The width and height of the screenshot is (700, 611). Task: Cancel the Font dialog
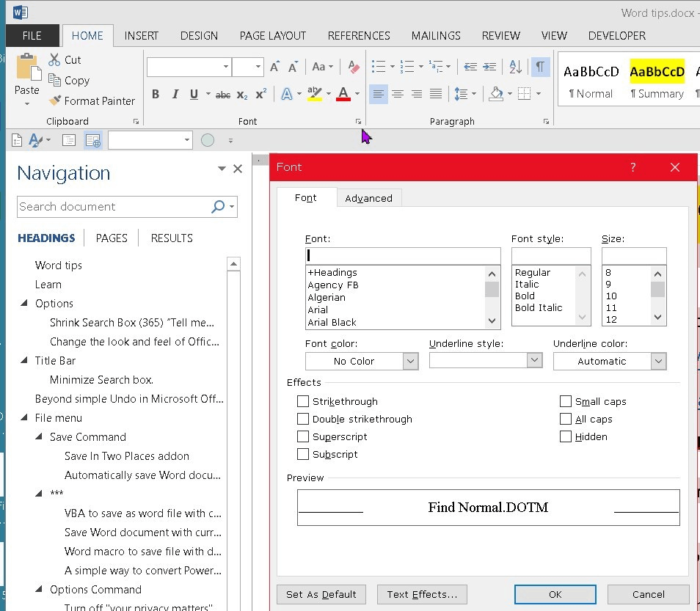tap(648, 594)
